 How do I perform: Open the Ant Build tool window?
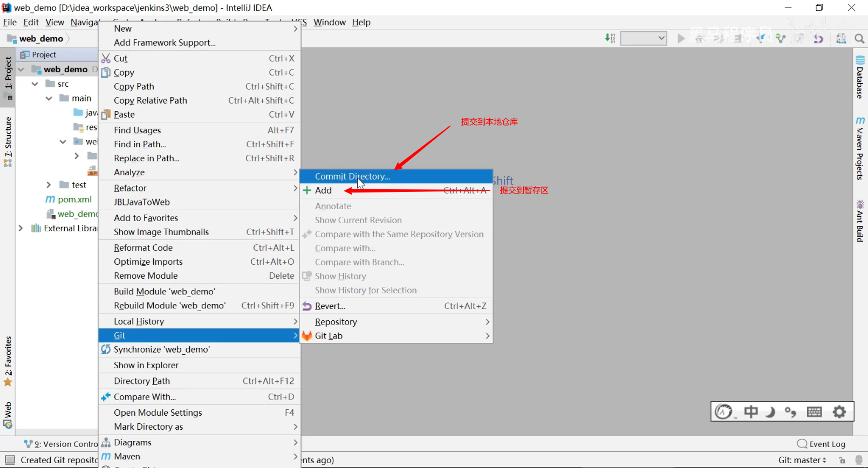coord(860,221)
